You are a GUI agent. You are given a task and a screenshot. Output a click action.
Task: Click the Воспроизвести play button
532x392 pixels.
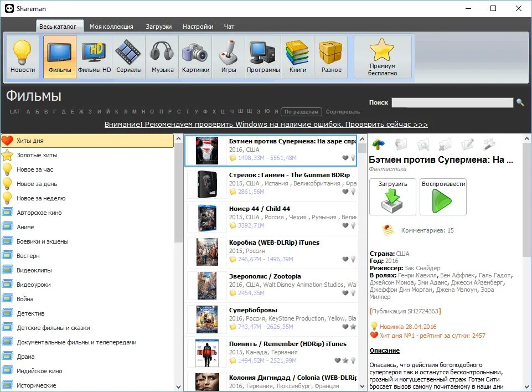click(x=443, y=197)
